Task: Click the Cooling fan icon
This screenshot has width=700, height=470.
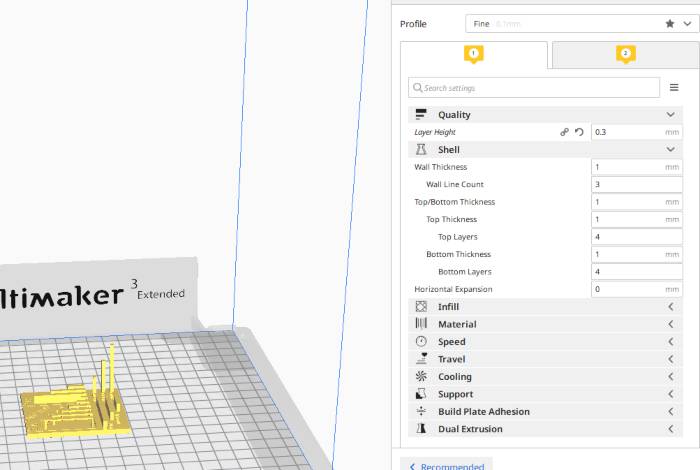Action: (x=421, y=376)
